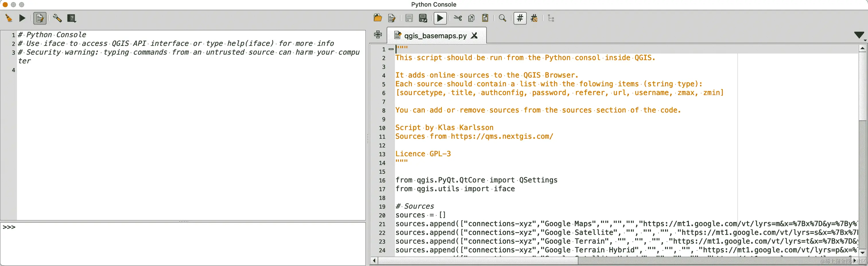This screenshot has height=266, width=868.
Task: Open console options with the wrench icon
Action: coord(57,18)
